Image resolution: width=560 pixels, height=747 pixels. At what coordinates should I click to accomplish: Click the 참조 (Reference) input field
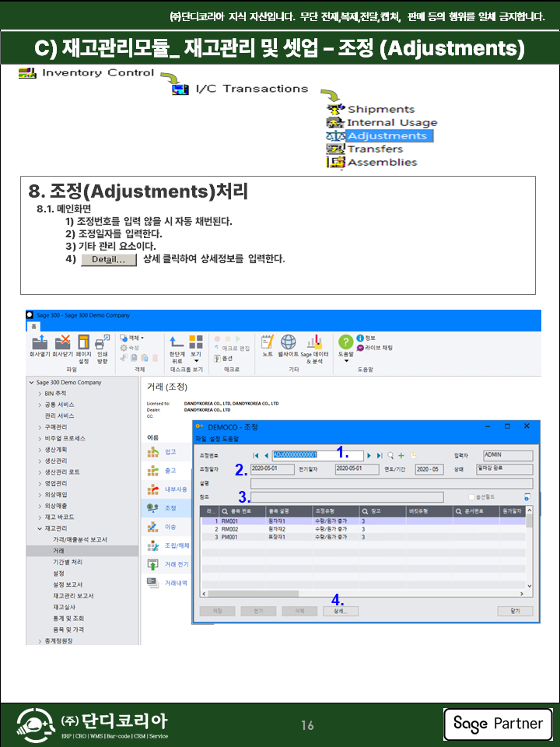347,497
